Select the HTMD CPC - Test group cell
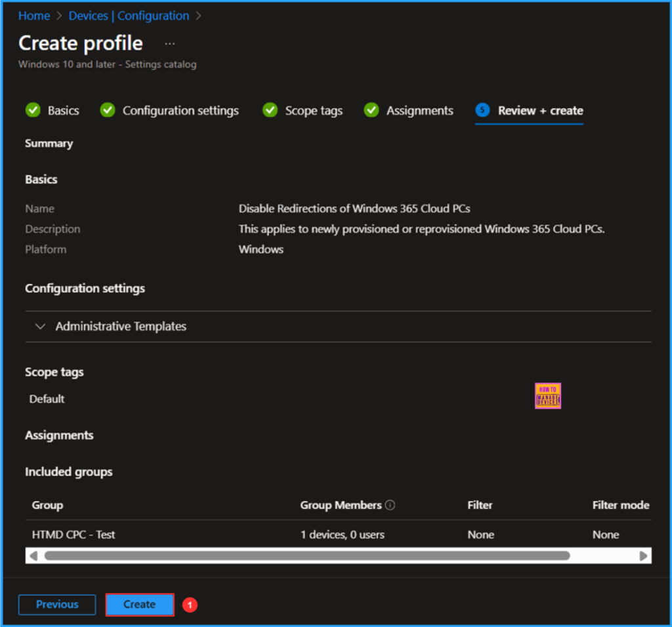672x627 pixels. coord(73,535)
